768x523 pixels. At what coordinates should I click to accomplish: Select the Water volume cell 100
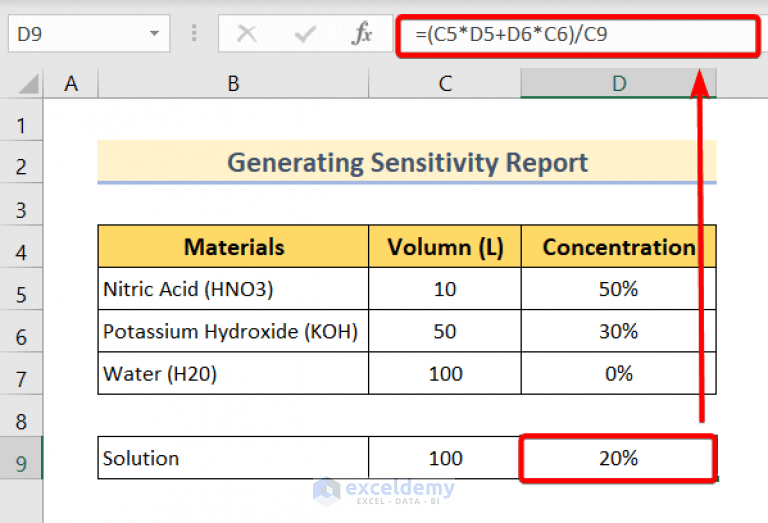pos(445,373)
